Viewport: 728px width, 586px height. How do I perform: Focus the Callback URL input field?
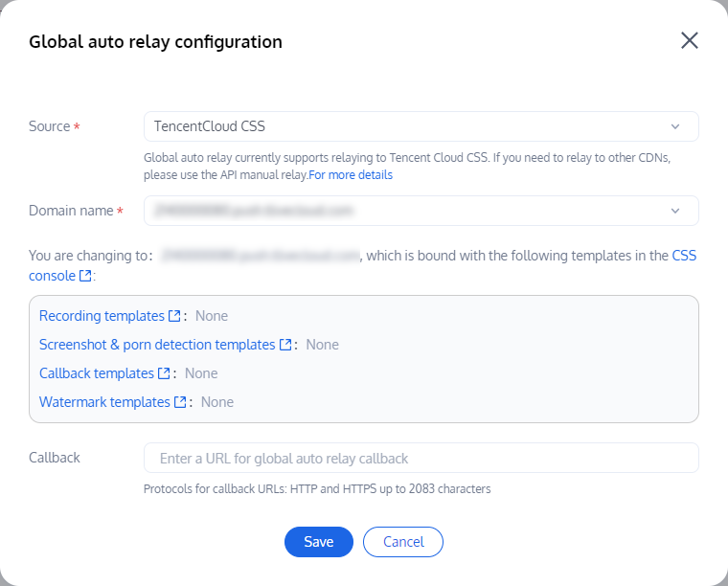coord(421,459)
